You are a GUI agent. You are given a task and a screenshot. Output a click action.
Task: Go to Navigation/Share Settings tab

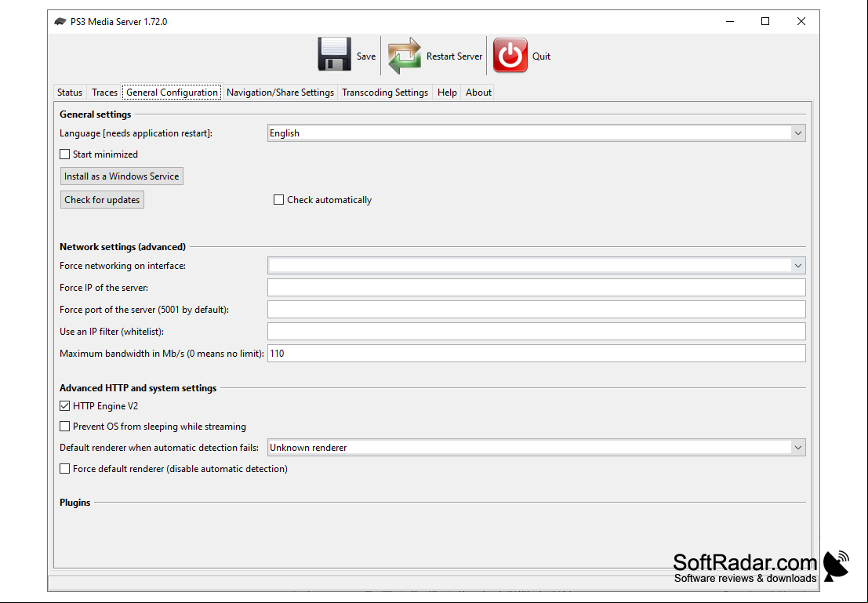pos(280,93)
